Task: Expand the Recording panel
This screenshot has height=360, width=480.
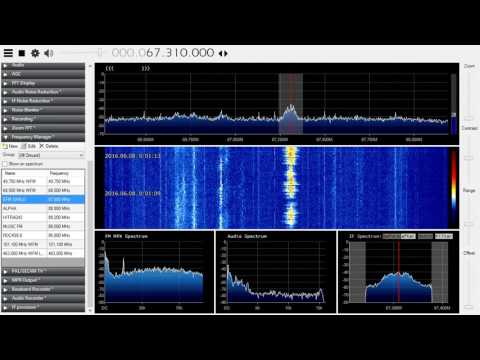Action: [43, 119]
